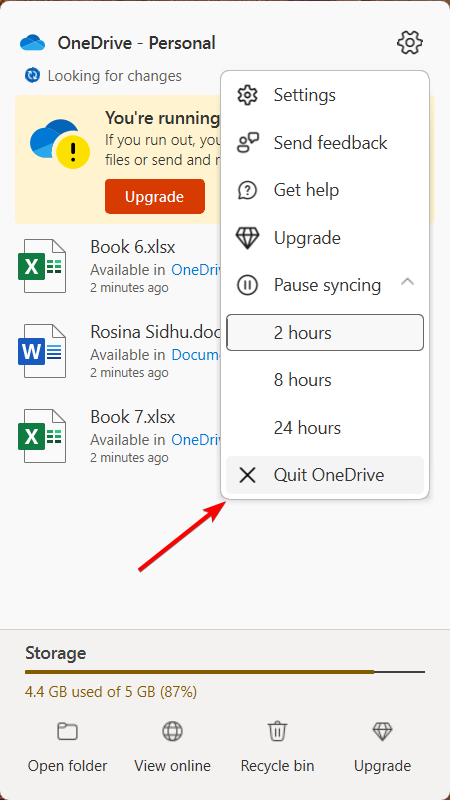This screenshot has height=800, width=450.
Task: Pause syncing for 8 hours
Action: tap(325, 380)
